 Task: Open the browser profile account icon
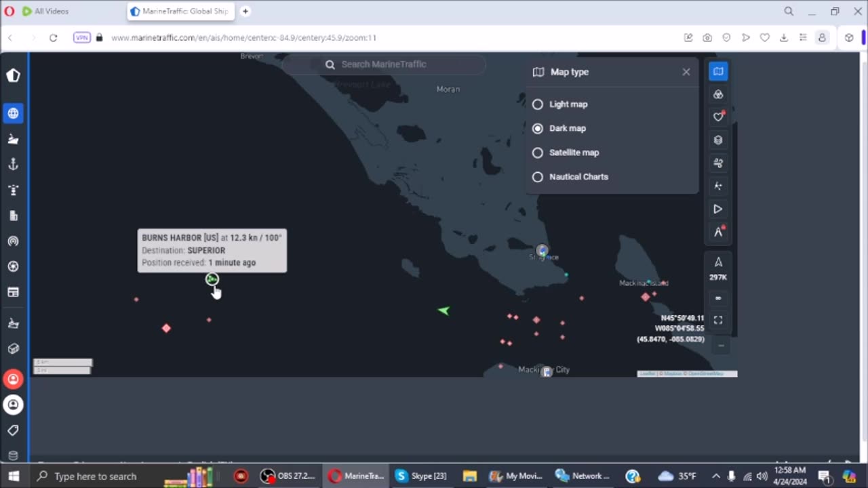coord(822,38)
